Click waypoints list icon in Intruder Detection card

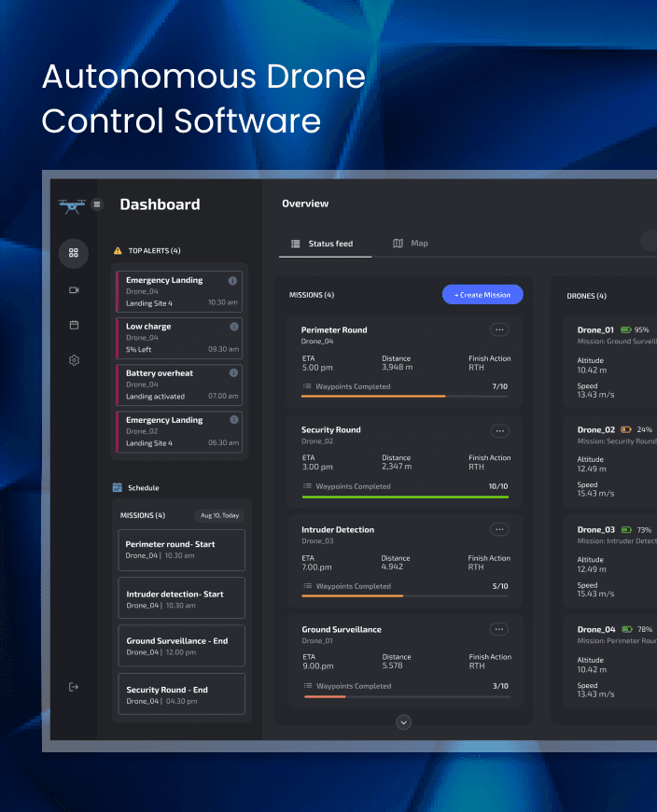308,586
